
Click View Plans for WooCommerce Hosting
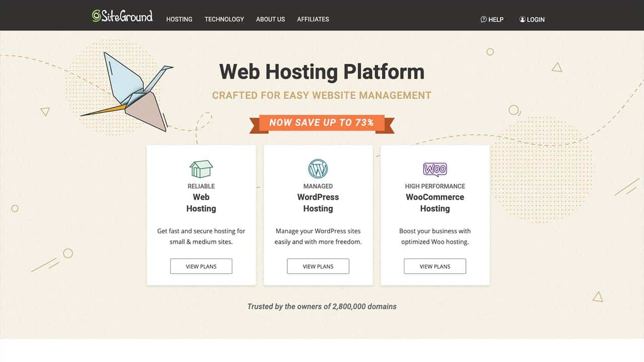(x=435, y=266)
